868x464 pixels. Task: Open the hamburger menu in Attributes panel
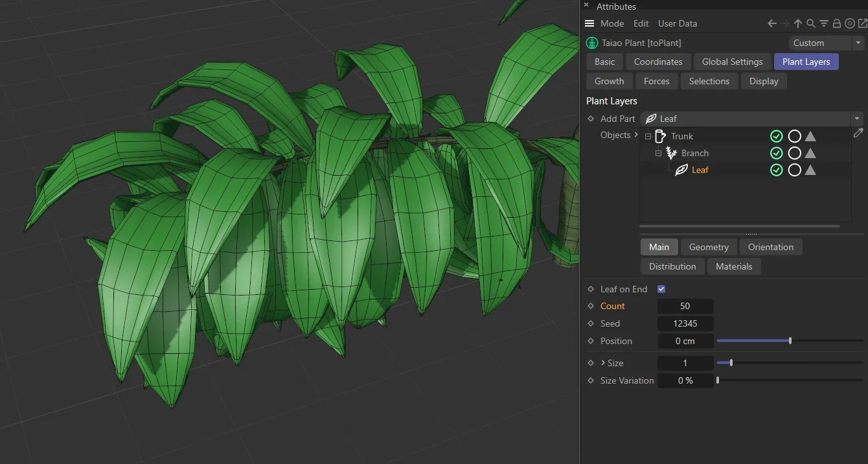point(589,23)
